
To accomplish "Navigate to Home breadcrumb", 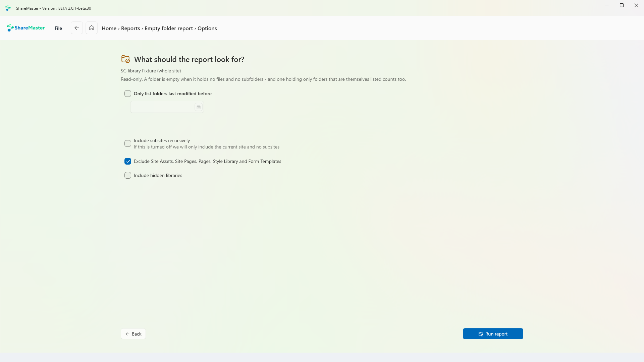I will (109, 28).
